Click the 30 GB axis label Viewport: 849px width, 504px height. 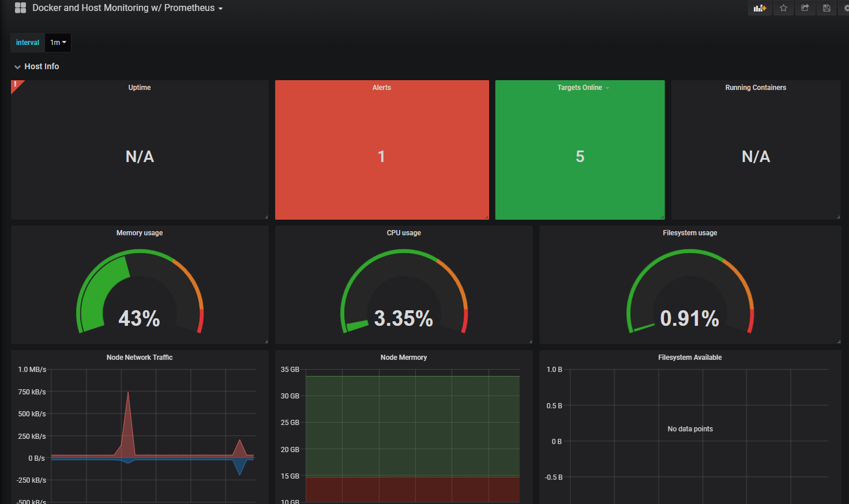[x=290, y=396]
